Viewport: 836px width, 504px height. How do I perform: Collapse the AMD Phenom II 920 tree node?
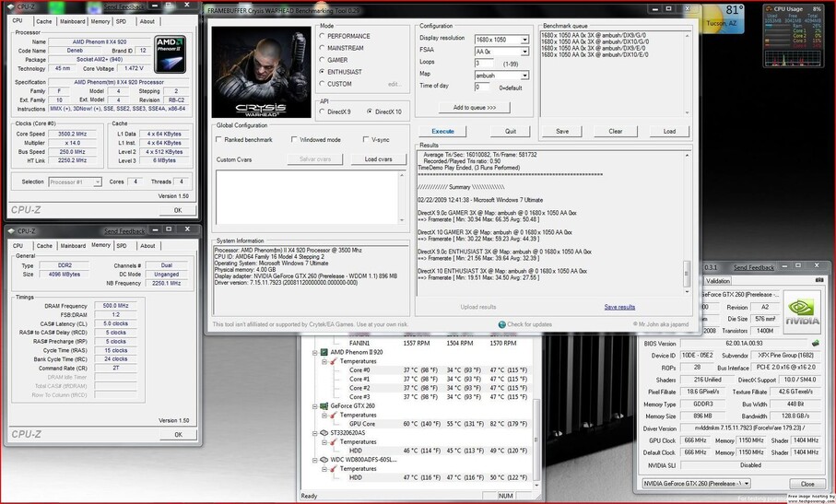click(314, 352)
